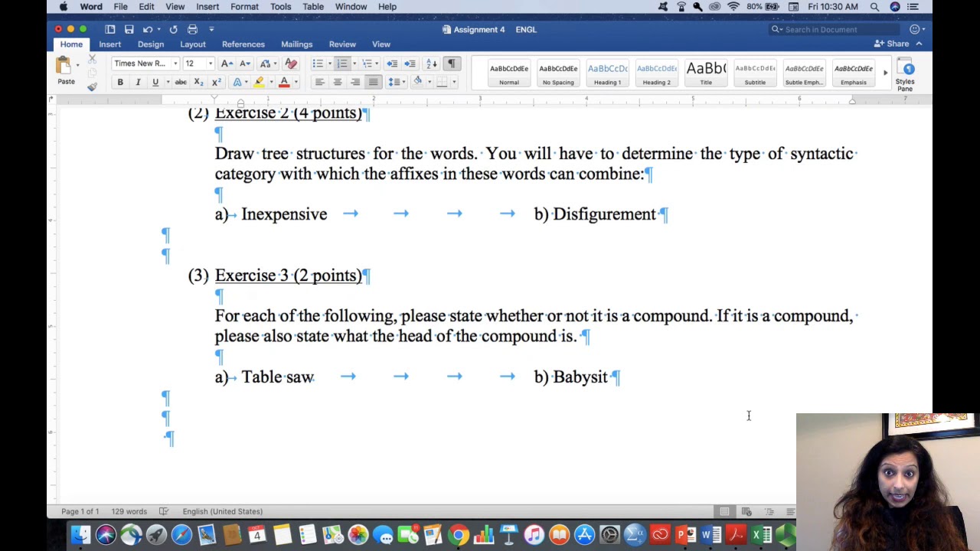
Task: Decrease font size with A-down icon
Action: tap(245, 64)
